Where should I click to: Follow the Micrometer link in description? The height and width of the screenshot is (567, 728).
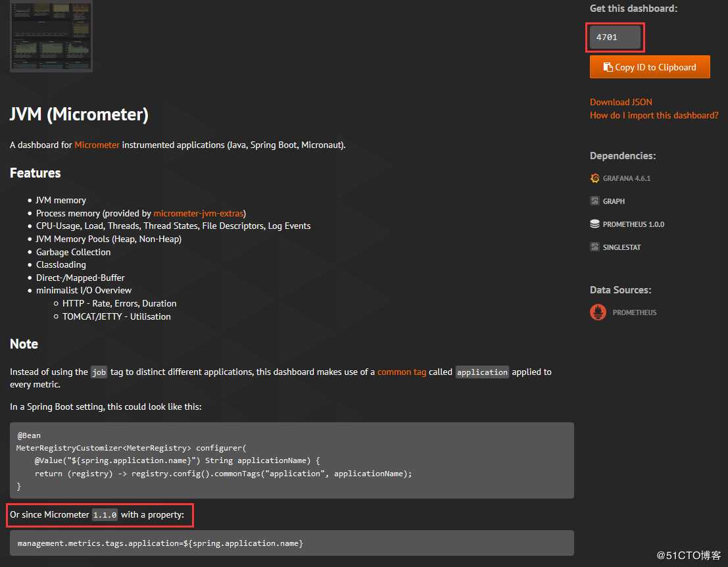tap(97, 145)
